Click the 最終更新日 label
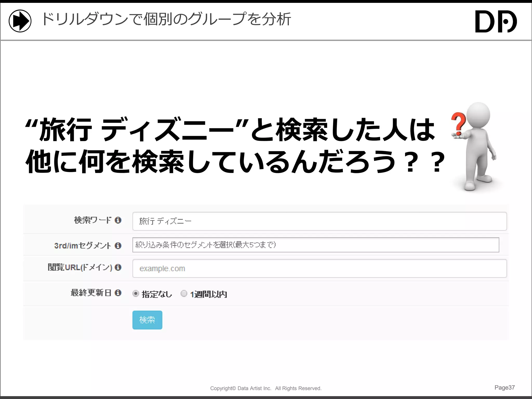The height and width of the screenshot is (399, 532). point(91,293)
